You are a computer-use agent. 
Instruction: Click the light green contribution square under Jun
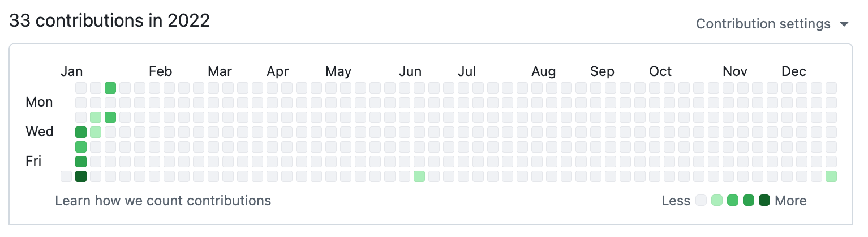(419, 176)
